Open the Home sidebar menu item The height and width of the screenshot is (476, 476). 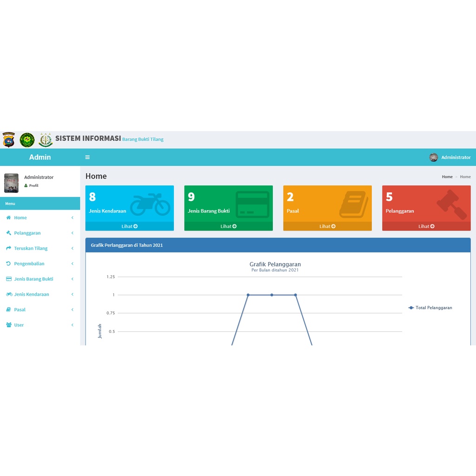40,218
